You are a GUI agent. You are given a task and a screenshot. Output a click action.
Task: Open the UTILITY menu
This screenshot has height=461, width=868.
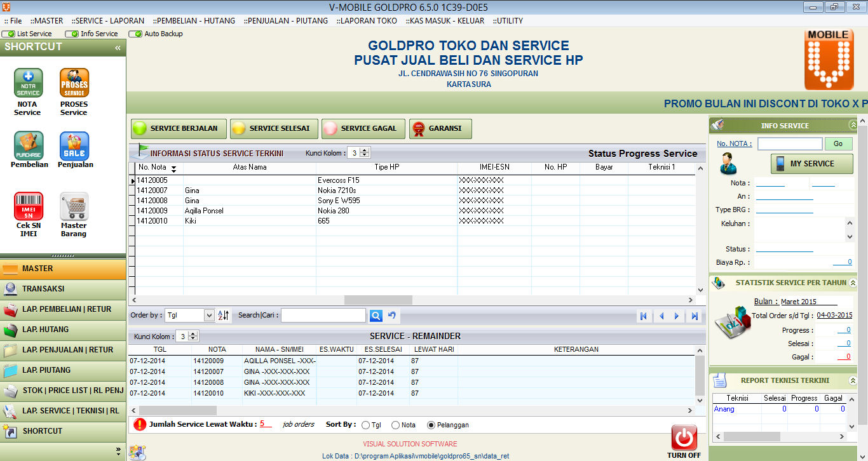508,20
